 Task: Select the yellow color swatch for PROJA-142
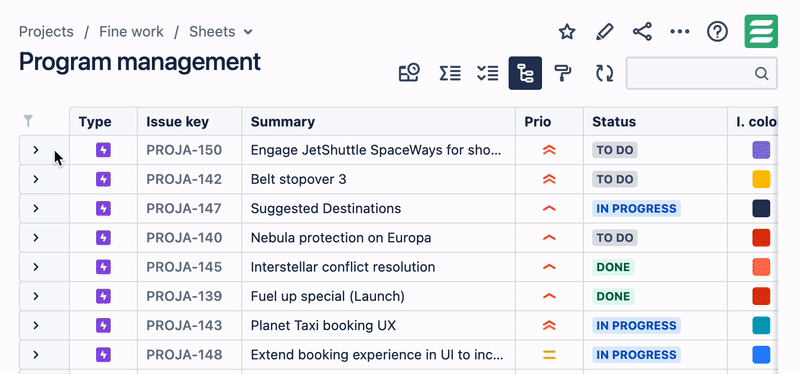[x=761, y=179]
